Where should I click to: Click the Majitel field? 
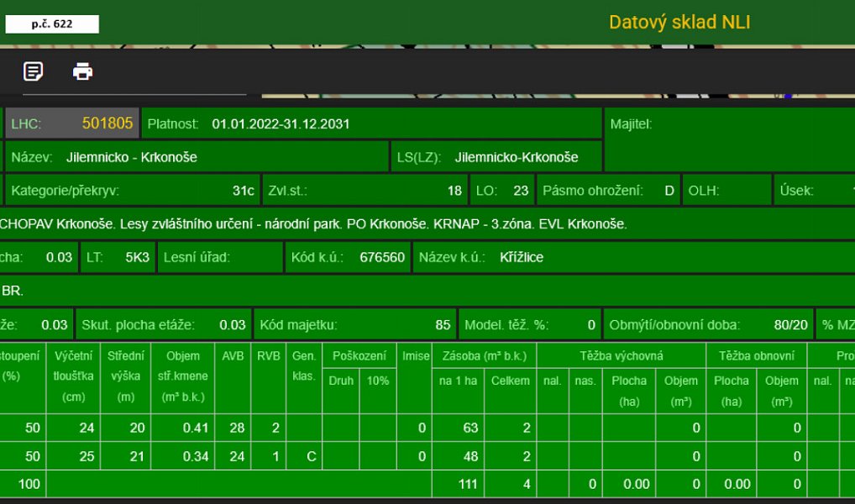(x=730, y=139)
